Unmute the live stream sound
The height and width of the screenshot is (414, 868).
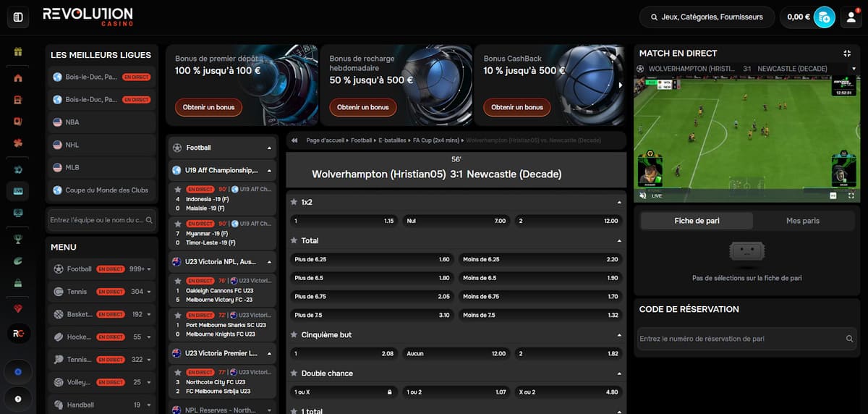click(x=642, y=195)
